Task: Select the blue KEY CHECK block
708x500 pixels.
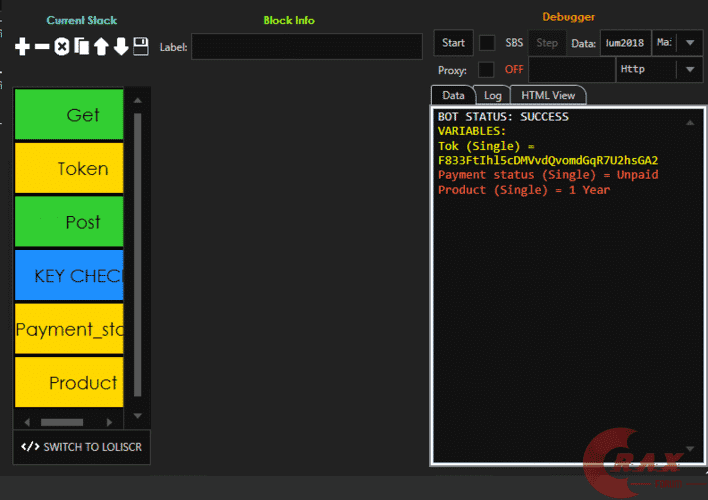Action: point(69,276)
